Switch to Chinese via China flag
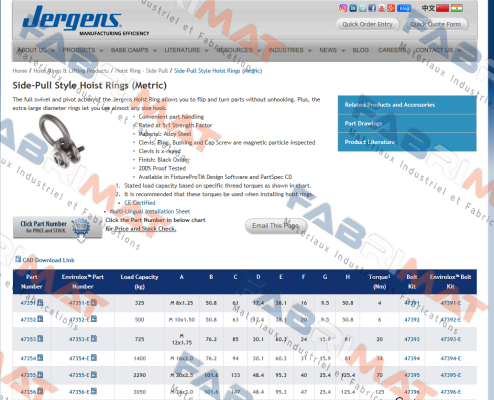Image resolution: width=494 pixels, height=400 pixels. click(443, 8)
